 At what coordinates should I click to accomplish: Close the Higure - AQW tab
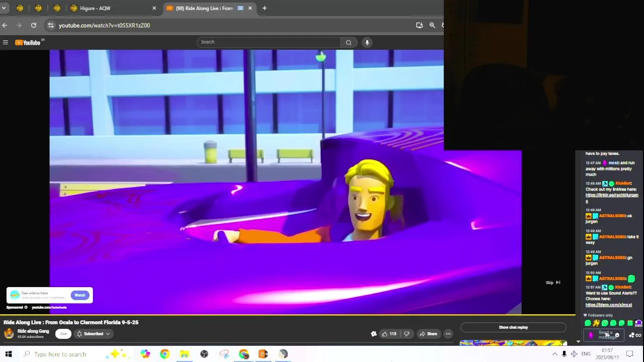pos(154,8)
